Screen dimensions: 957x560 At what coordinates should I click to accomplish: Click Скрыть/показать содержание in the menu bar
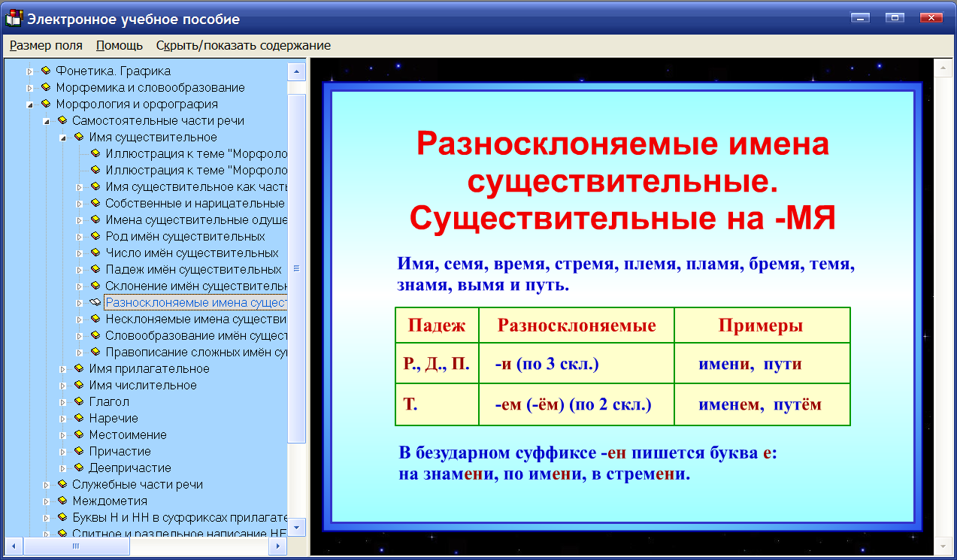242,45
